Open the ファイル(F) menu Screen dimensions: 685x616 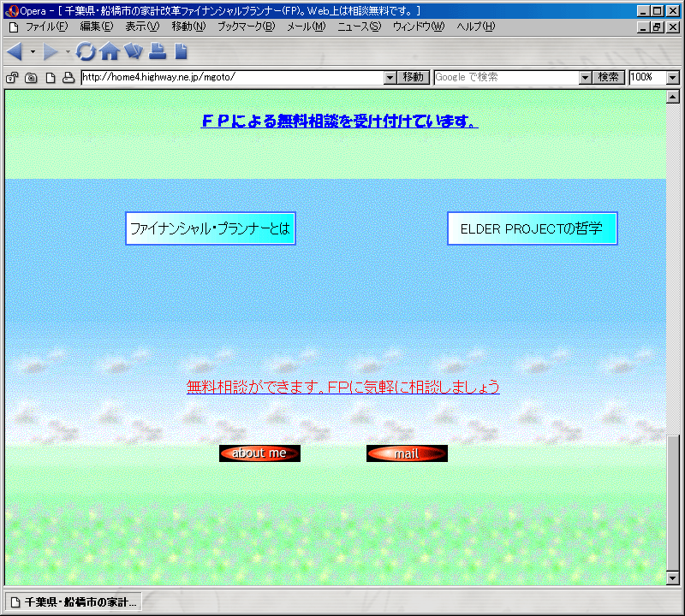pos(47,27)
